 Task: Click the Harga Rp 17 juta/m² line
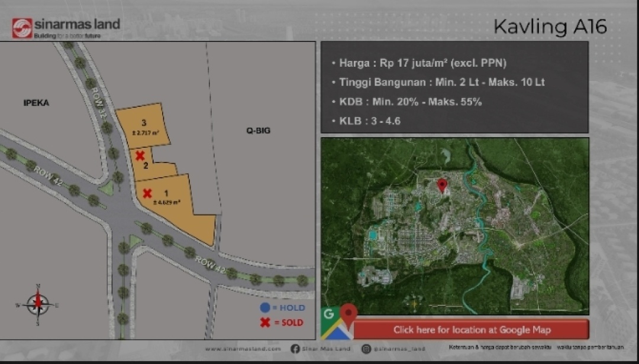(422, 63)
